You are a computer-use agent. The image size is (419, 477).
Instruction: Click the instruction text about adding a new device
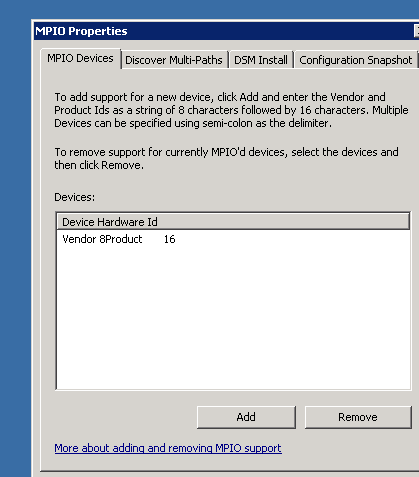pyautogui.click(x=231, y=110)
